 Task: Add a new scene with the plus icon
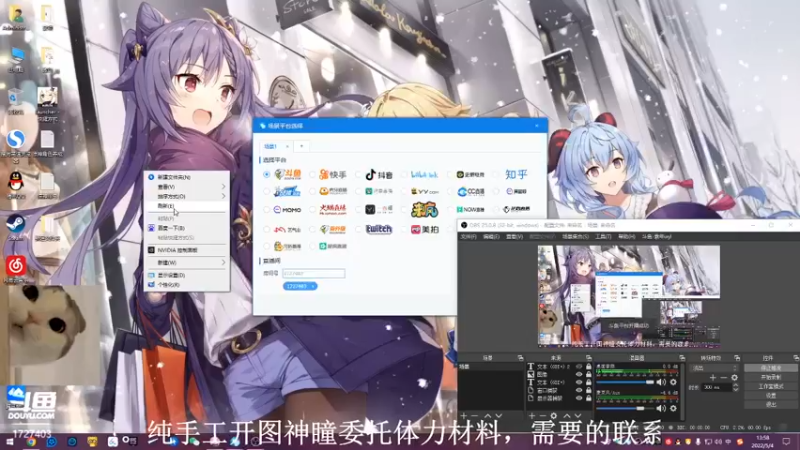click(464, 416)
